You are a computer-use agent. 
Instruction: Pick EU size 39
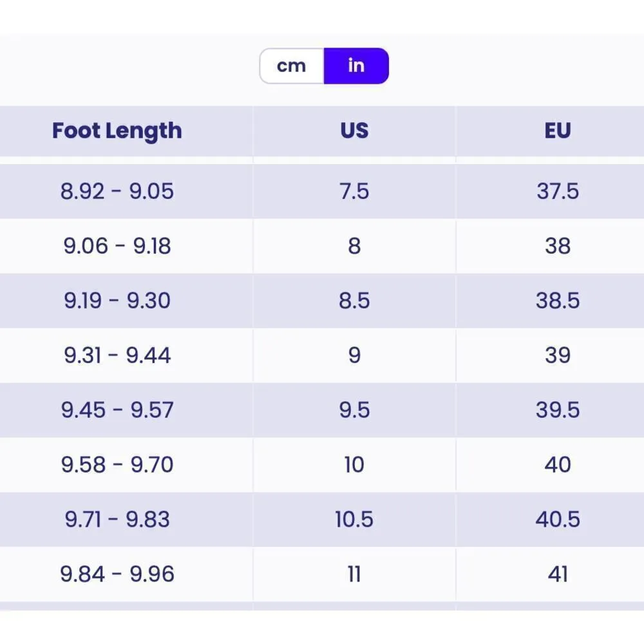coord(558,355)
